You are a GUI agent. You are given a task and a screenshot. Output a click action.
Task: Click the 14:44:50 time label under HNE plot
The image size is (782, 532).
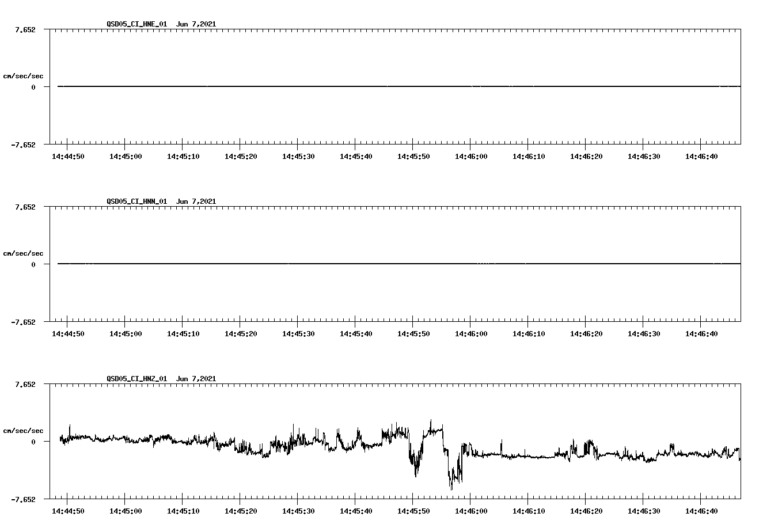(x=68, y=157)
